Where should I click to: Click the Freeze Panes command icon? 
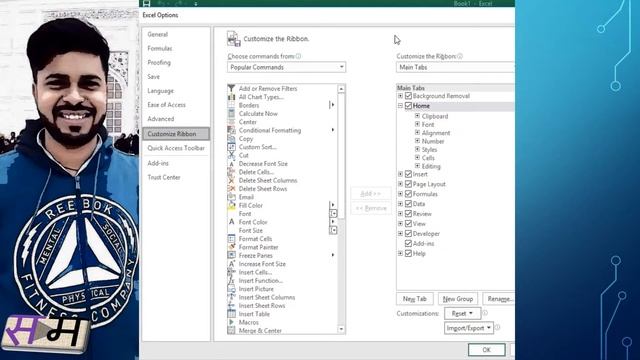click(231, 255)
